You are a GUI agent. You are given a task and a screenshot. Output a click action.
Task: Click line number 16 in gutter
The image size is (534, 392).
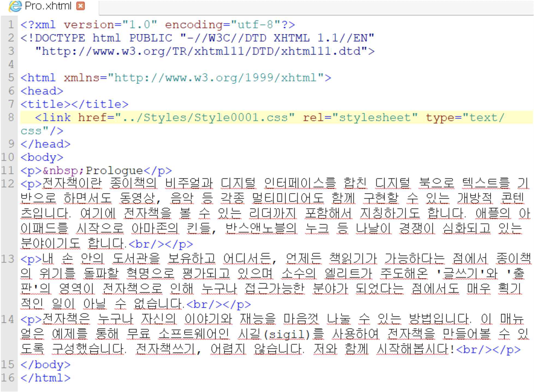tap(8, 378)
